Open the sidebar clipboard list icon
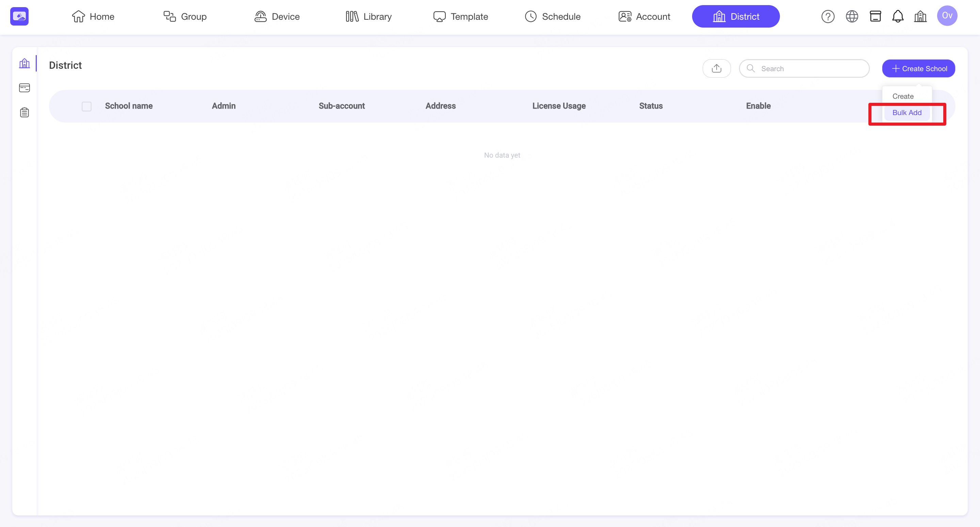Viewport: 980px width, 527px height. point(24,113)
